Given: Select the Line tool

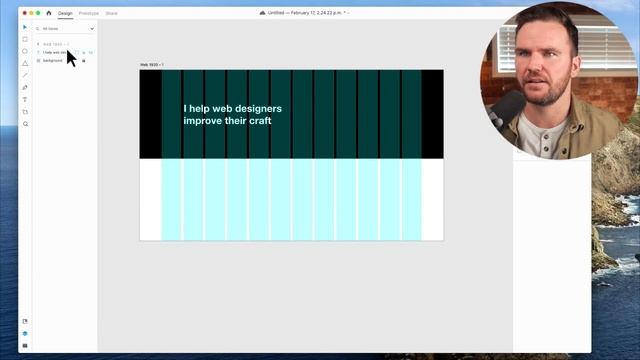Looking at the screenshot, I should [25, 76].
